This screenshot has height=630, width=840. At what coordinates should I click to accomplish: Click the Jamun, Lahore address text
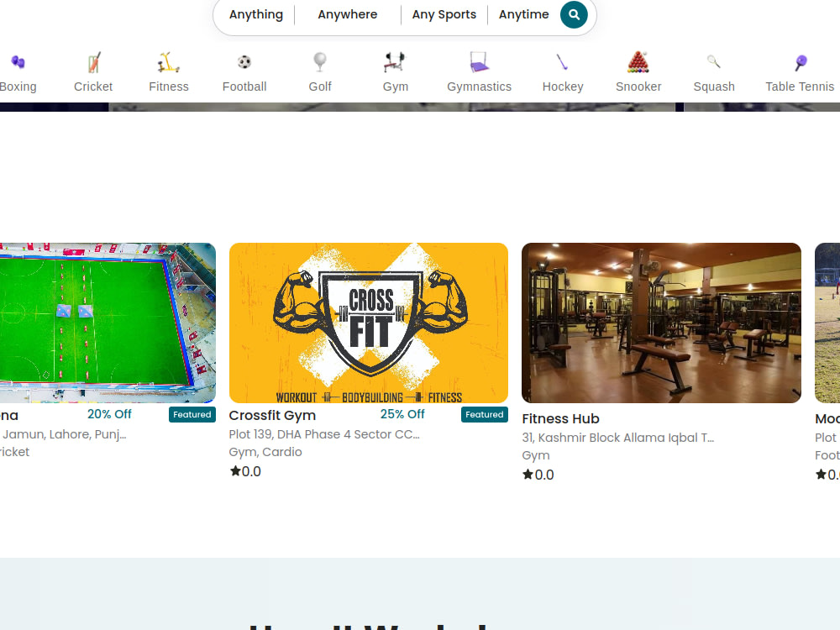click(64, 434)
